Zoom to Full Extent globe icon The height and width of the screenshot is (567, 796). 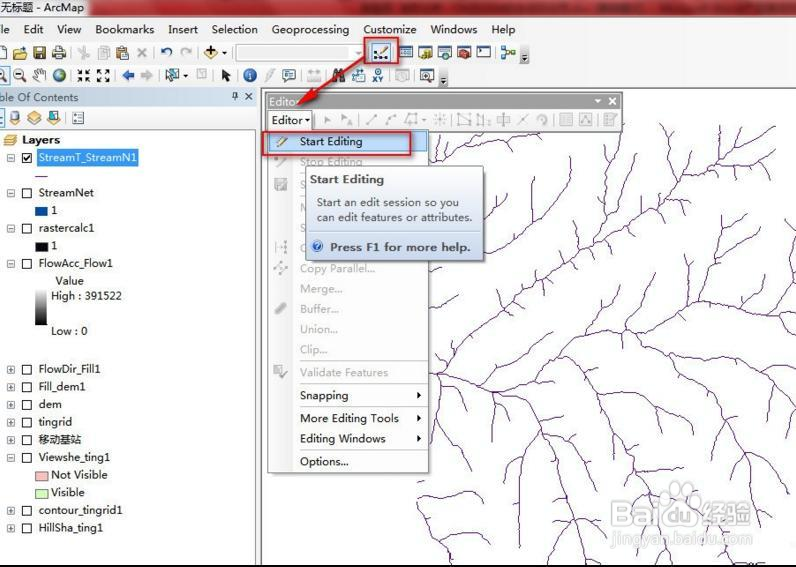[x=59, y=76]
